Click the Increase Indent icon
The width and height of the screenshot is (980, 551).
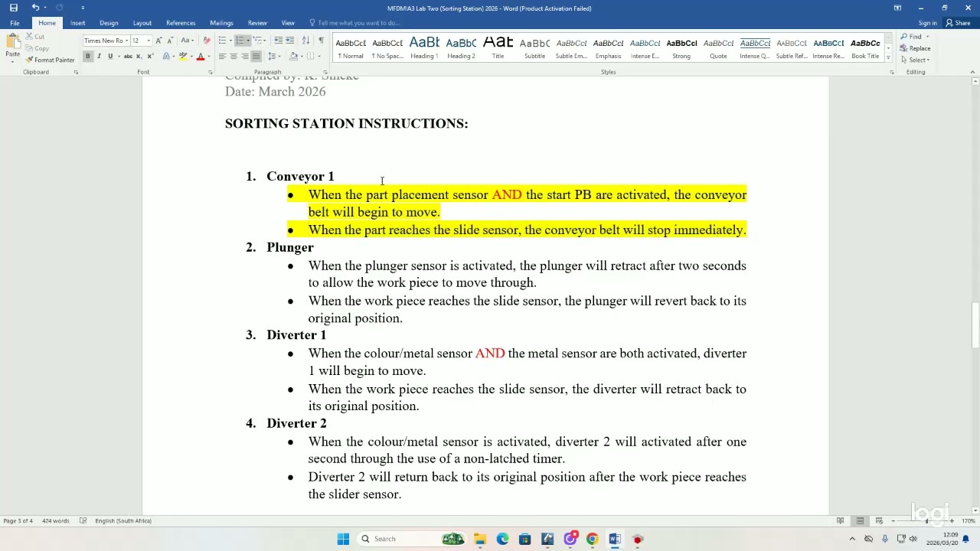coord(289,41)
